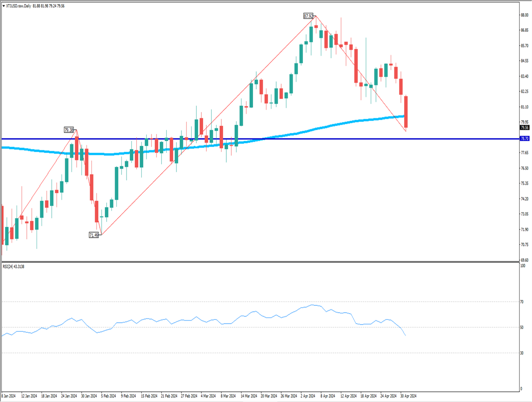Viewport: 532px width, 402px height.
Task: Click the RSI 30 level axis label
Action: pos(522,353)
